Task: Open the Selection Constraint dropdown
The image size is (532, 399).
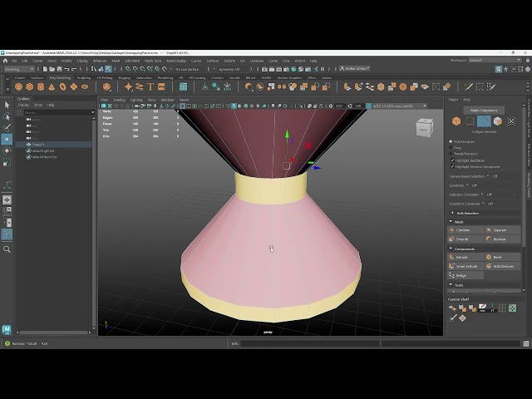Action: point(482,195)
